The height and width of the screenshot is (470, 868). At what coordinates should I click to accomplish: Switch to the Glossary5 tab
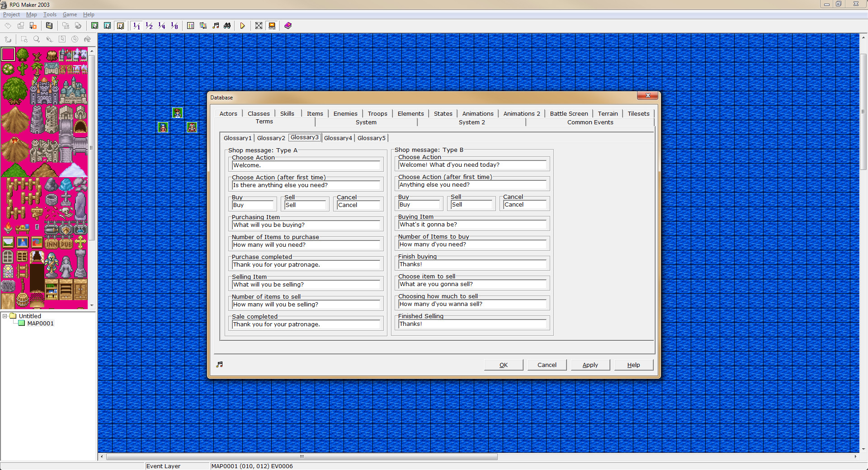[371, 138]
